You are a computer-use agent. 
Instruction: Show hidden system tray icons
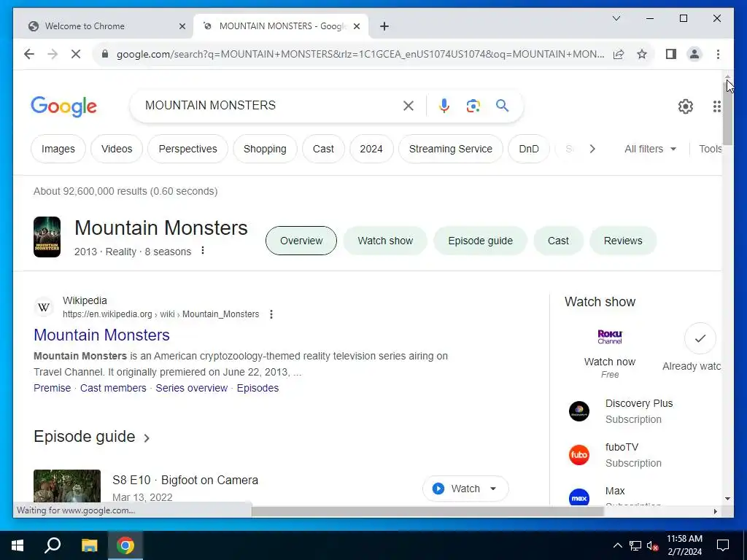click(x=617, y=545)
